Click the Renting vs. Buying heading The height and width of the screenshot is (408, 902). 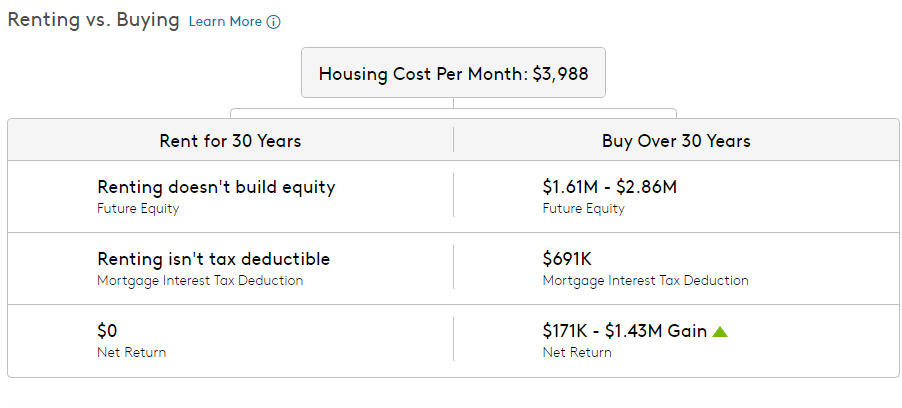pyautogui.click(x=94, y=20)
